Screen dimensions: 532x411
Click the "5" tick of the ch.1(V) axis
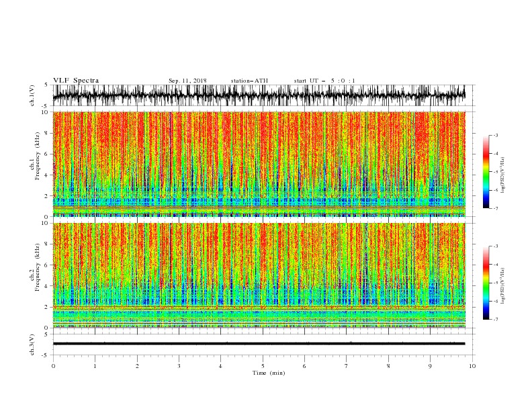[x=46, y=85]
